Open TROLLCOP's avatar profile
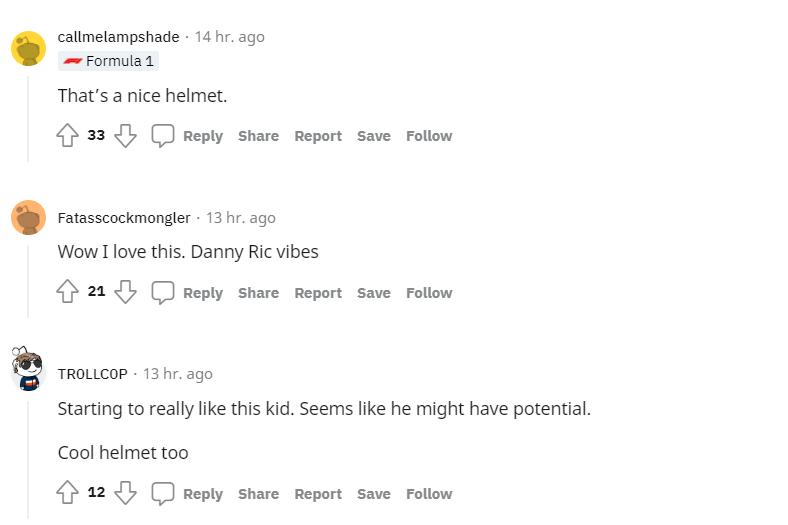788x525 pixels. click(x=28, y=372)
